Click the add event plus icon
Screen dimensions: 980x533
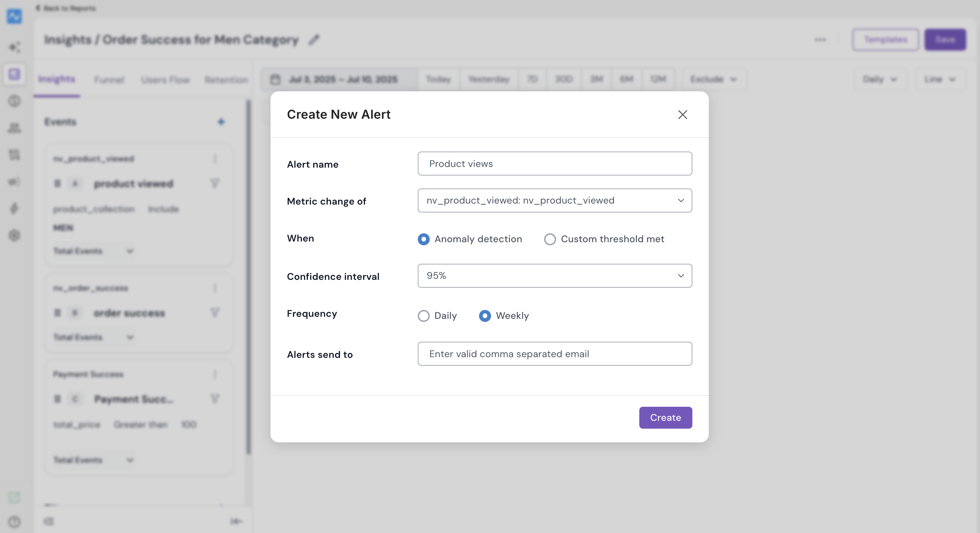pyautogui.click(x=221, y=122)
